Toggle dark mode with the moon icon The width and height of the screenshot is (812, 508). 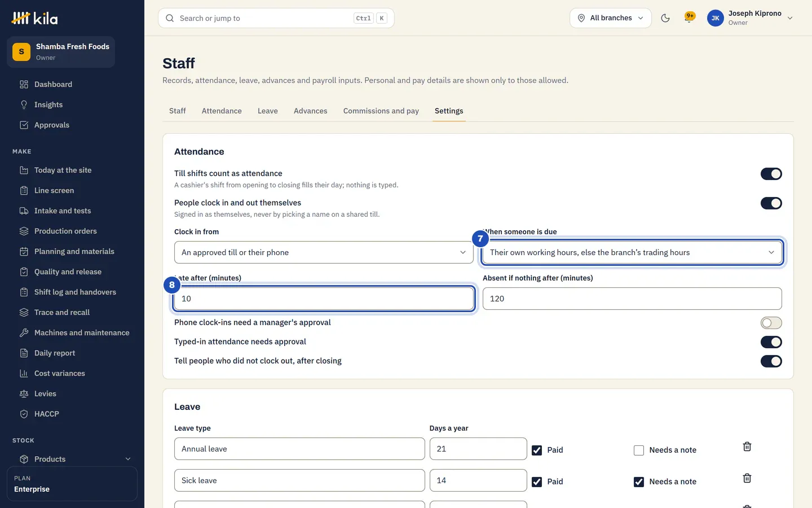coord(665,18)
